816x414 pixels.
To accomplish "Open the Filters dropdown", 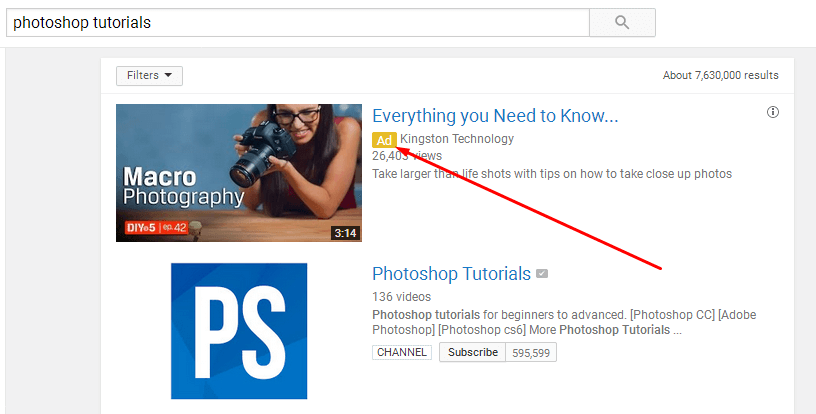I will [149, 75].
